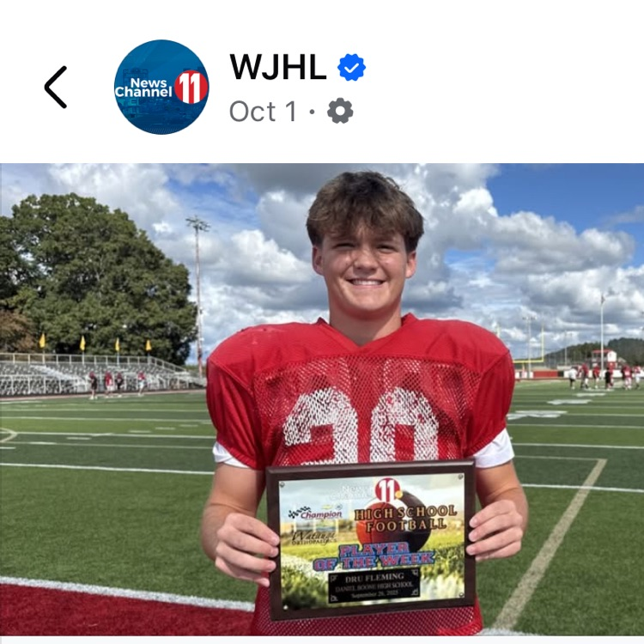The width and height of the screenshot is (644, 644).
Task: Tap the Player of the Week plaque
Action: (371, 539)
